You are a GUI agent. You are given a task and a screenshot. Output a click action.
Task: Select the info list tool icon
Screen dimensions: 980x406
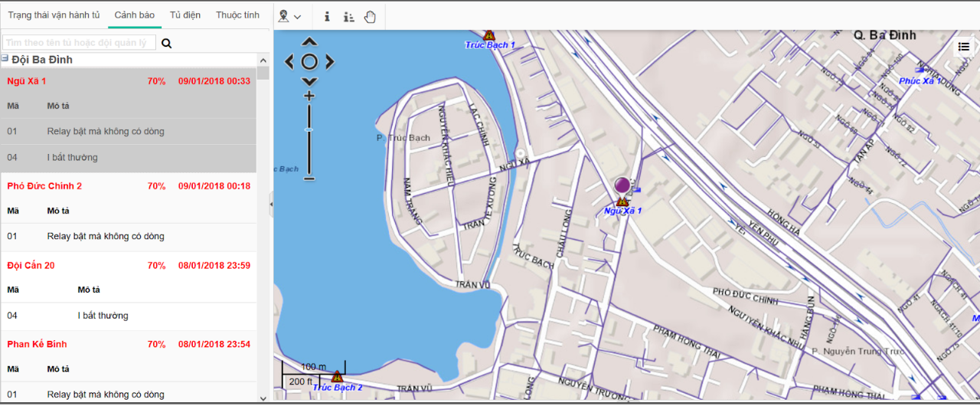click(x=348, y=16)
